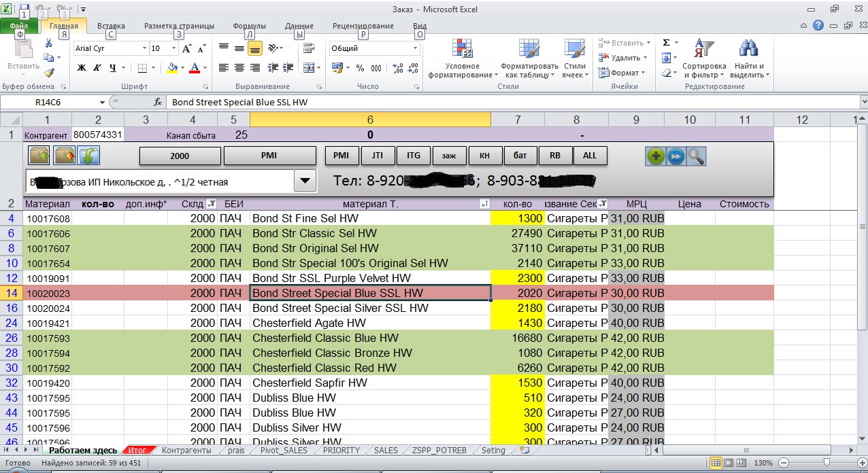Toggle underline formatting (Ч)

tap(113, 68)
